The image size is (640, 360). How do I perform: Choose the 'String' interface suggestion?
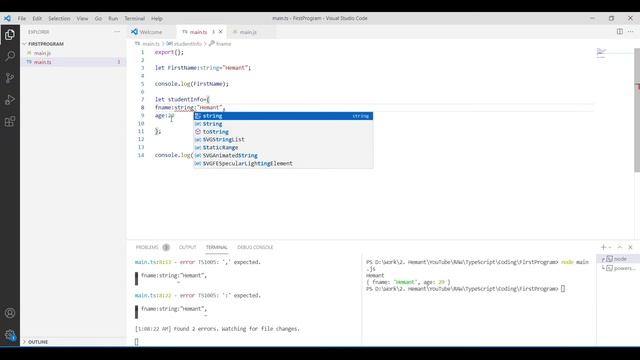283,124
